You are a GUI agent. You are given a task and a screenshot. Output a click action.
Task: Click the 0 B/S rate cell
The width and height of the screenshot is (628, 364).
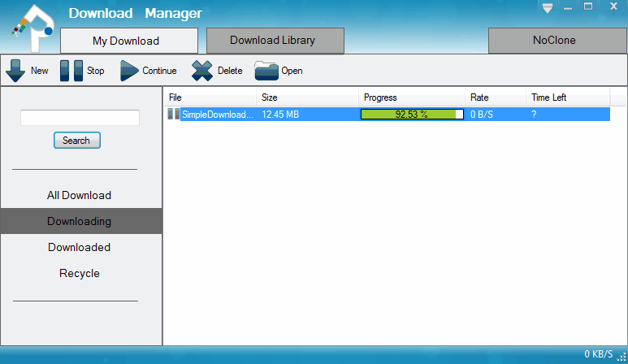482,115
